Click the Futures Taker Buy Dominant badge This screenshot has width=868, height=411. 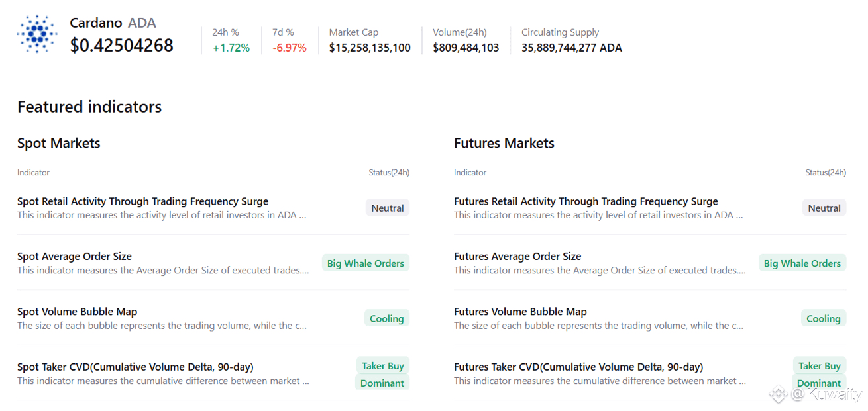(x=819, y=375)
